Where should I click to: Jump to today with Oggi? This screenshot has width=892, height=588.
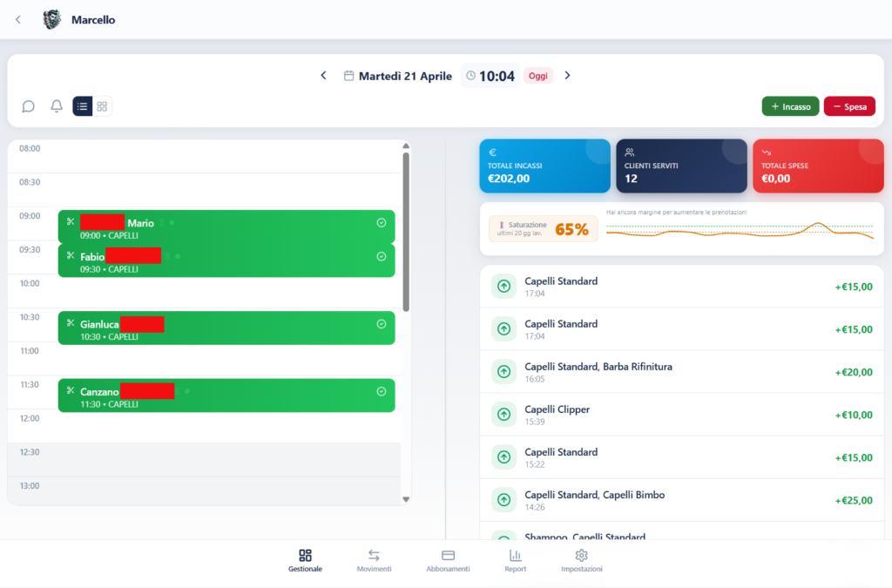[537, 76]
